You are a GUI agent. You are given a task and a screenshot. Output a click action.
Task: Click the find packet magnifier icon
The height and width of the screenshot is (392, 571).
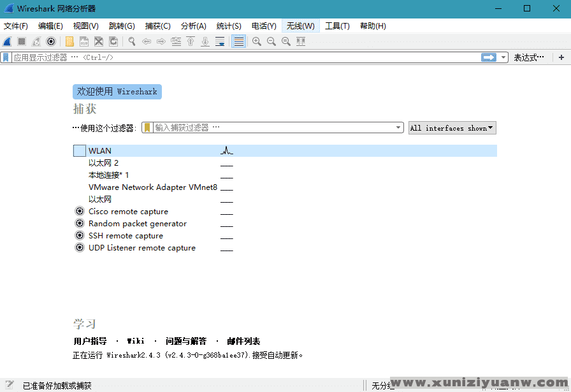[x=132, y=41]
